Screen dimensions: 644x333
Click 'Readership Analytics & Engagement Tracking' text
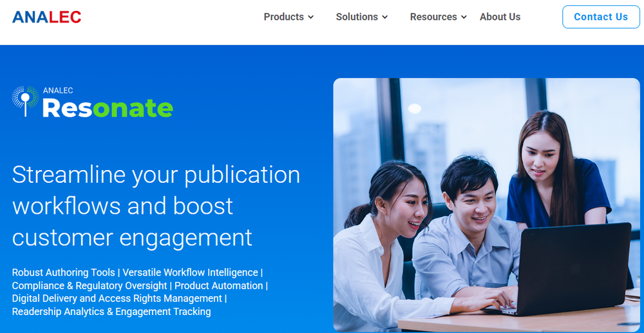[111, 312]
